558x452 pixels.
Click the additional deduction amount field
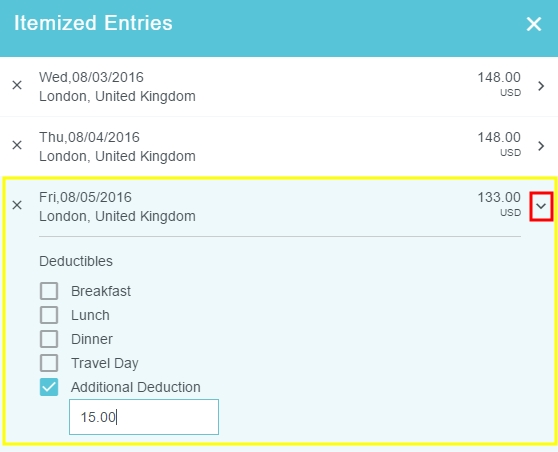point(144,417)
